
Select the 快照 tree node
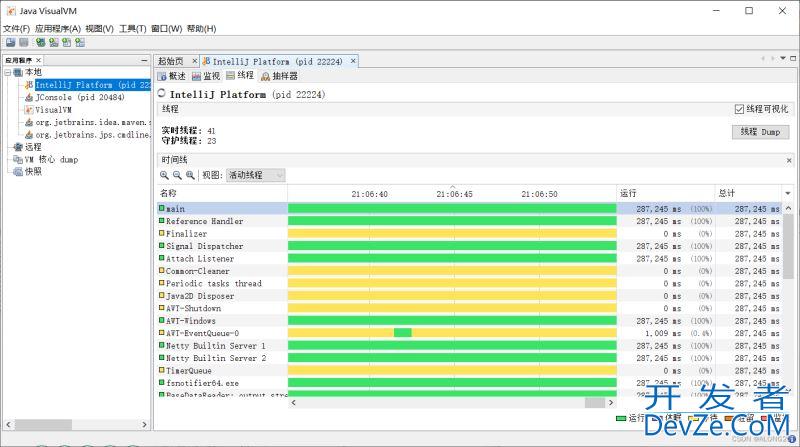[x=33, y=171]
